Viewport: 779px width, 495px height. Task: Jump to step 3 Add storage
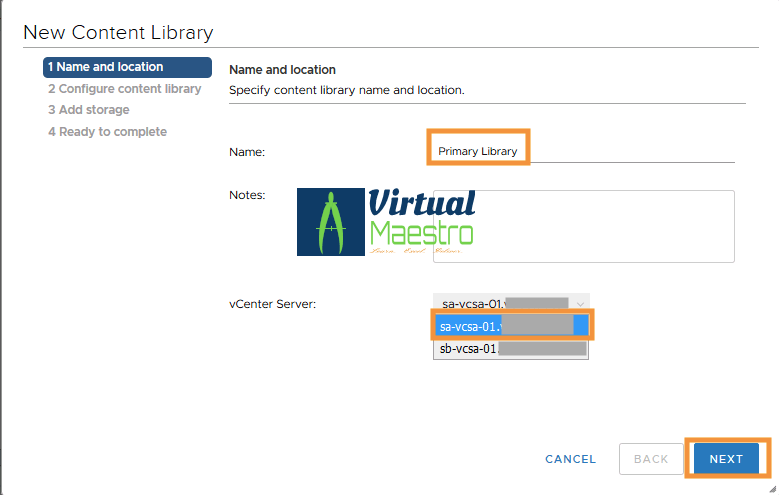[x=88, y=110]
